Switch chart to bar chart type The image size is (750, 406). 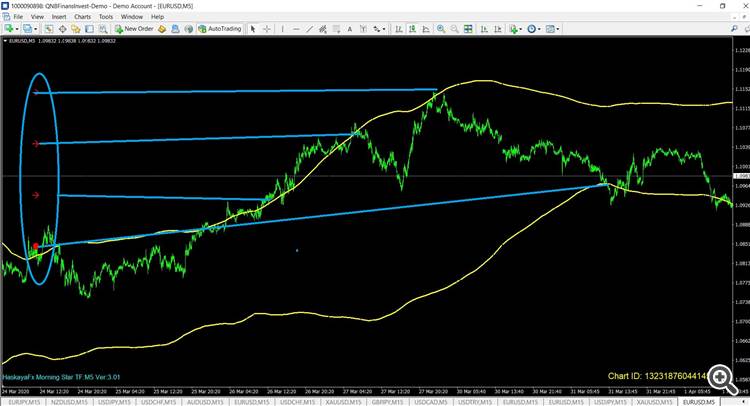pos(398,29)
